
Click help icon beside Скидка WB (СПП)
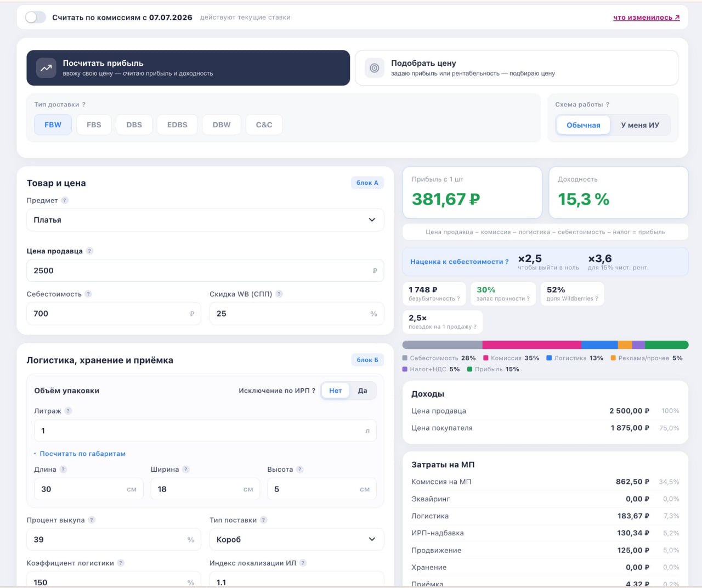pyautogui.click(x=279, y=294)
